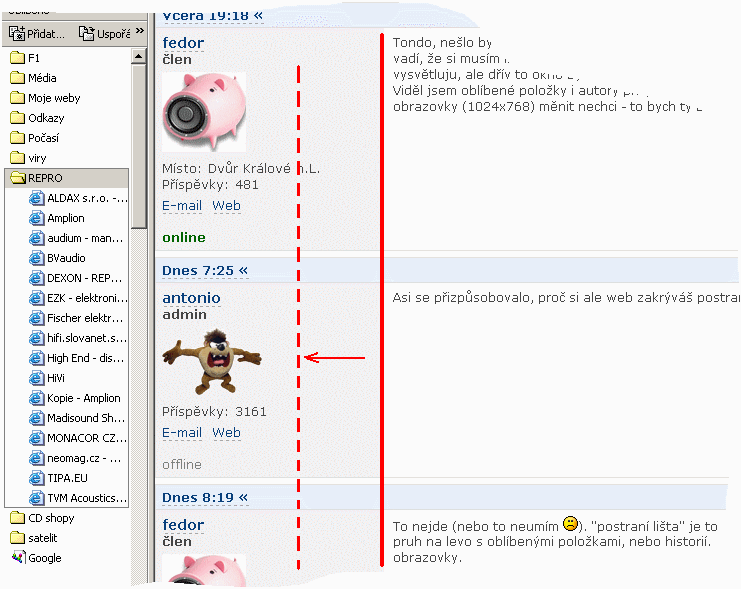Open the satelit folder
This screenshot has height=589, width=741.
pos(34,538)
